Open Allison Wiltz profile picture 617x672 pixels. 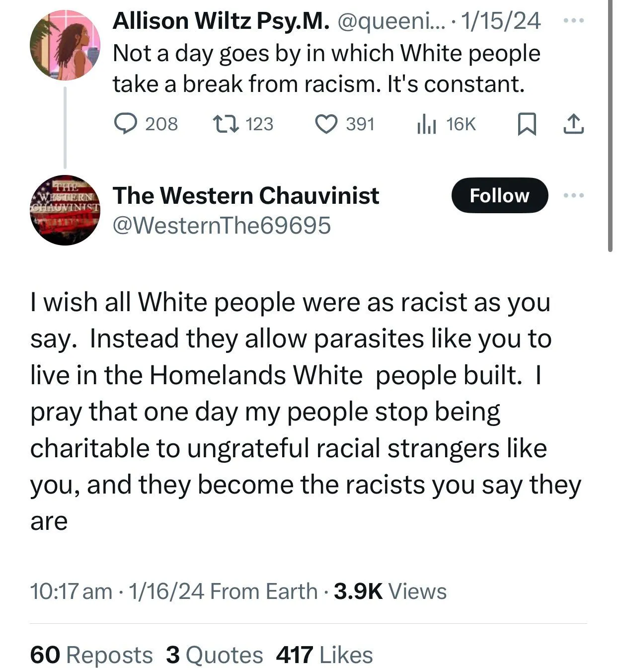point(65,46)
